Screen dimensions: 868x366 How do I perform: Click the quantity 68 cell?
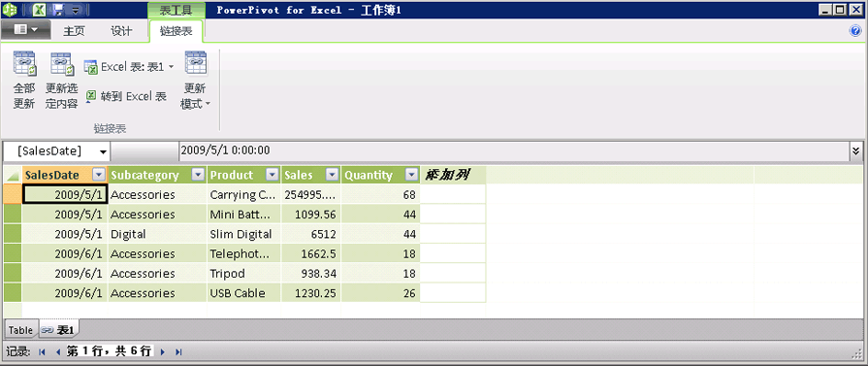[x=380, y=194]
